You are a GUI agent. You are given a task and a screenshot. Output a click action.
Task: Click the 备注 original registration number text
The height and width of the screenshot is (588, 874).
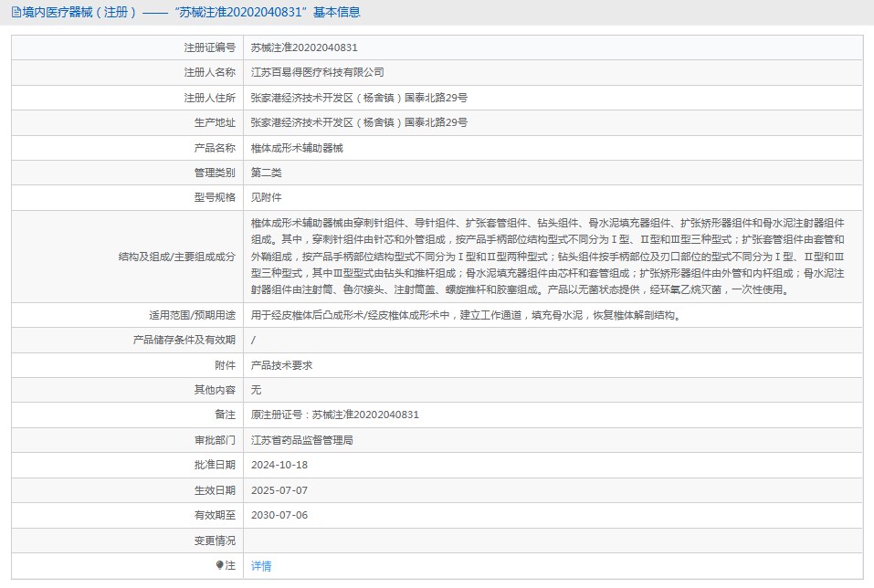tap(334, 415)
